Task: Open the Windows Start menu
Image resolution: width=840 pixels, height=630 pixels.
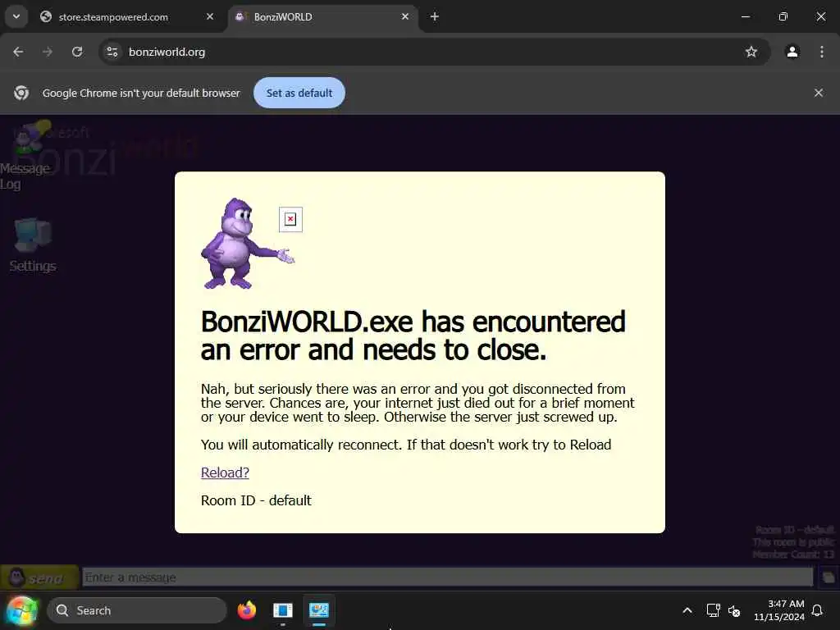Action: coord(22,610)
